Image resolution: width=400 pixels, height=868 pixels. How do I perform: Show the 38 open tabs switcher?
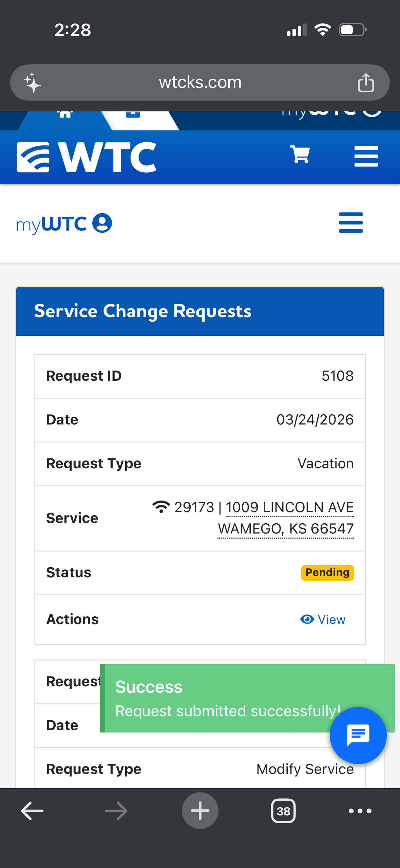tap(283, 811)
